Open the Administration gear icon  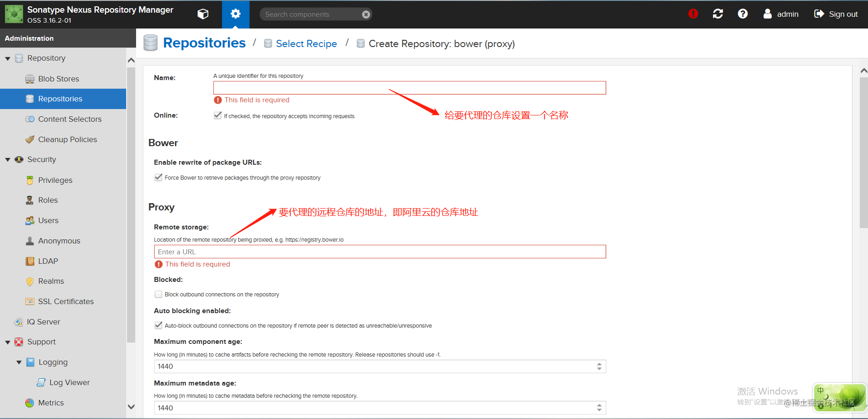coord(236,14)
